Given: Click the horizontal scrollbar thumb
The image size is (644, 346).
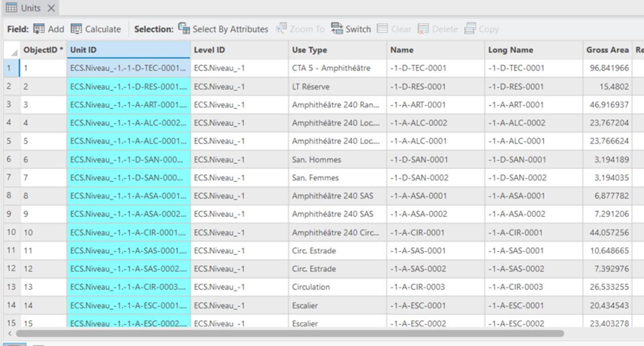Looking at the screenshot, I should tap(290, 333).
